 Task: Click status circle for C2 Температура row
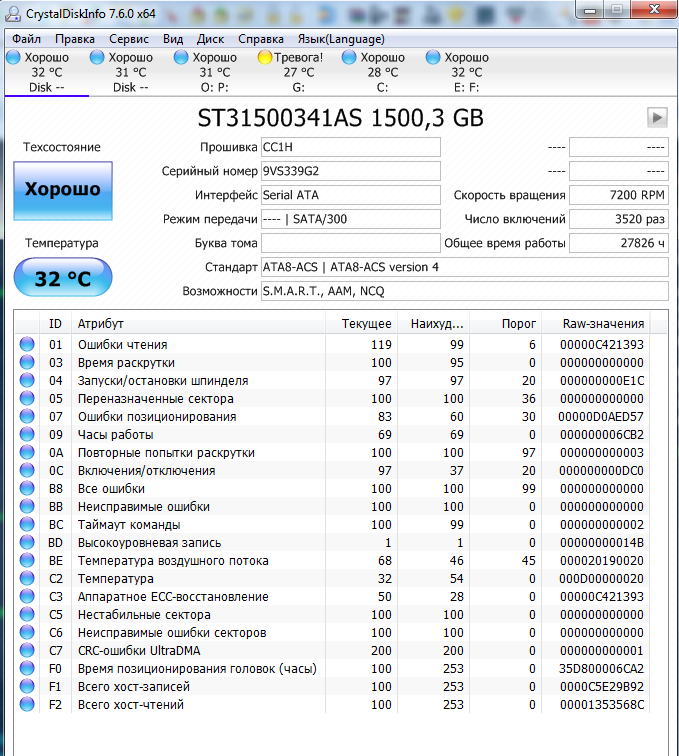(x=27, y=578)
